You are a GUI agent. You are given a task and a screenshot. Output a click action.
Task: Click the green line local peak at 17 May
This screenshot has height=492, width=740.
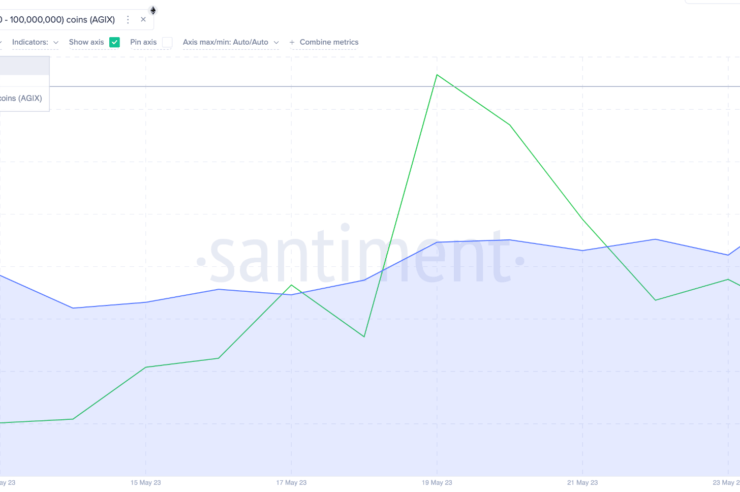pyautogui.click(x=292, y=285)
